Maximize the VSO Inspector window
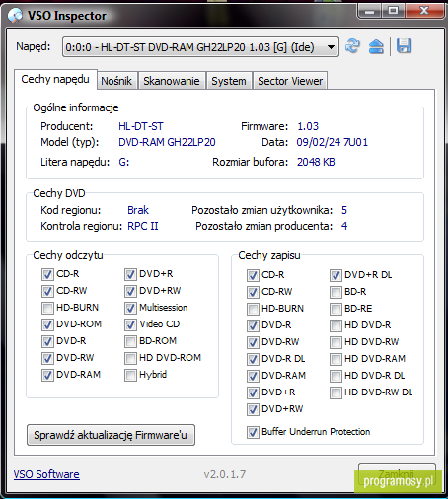The height and width of the screenshot is (499, 448). click(x=393, y=11)
